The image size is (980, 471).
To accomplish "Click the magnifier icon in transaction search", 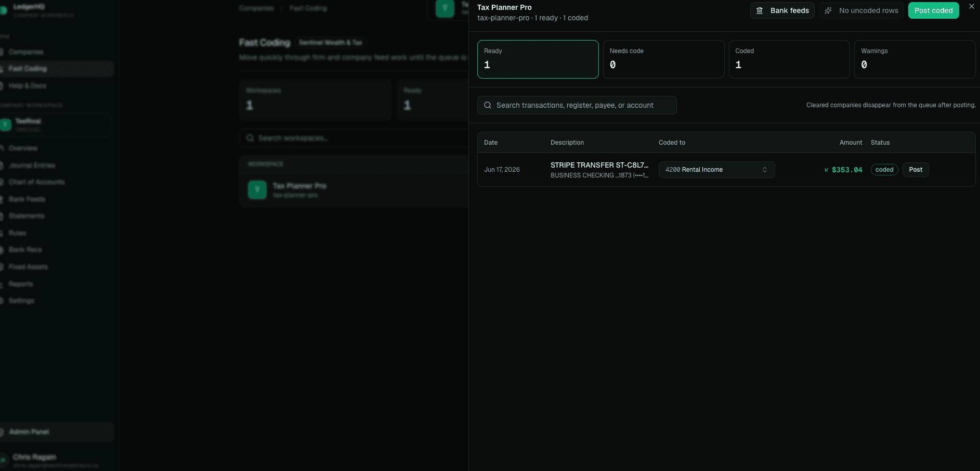I will click(488, 105).
